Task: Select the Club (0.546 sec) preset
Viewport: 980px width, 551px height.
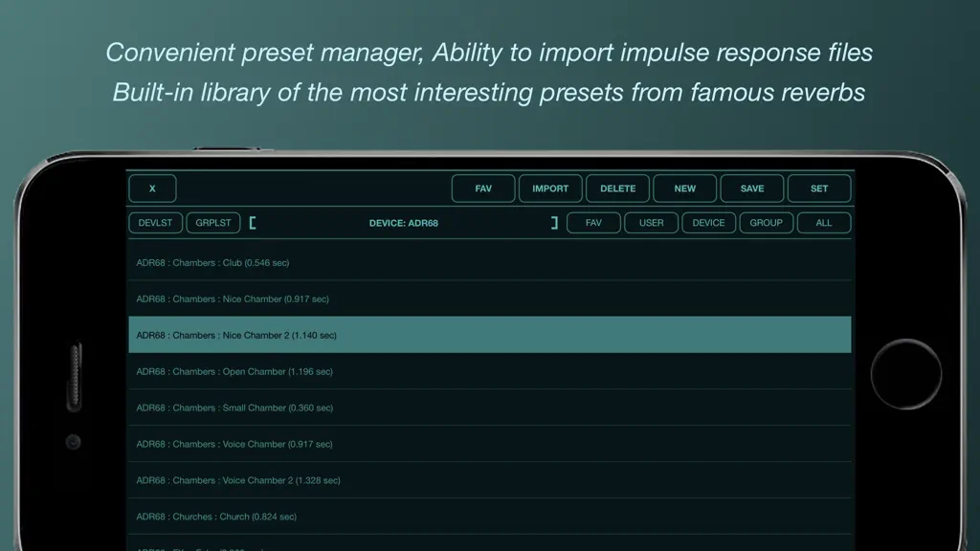Action: point(490,262)
